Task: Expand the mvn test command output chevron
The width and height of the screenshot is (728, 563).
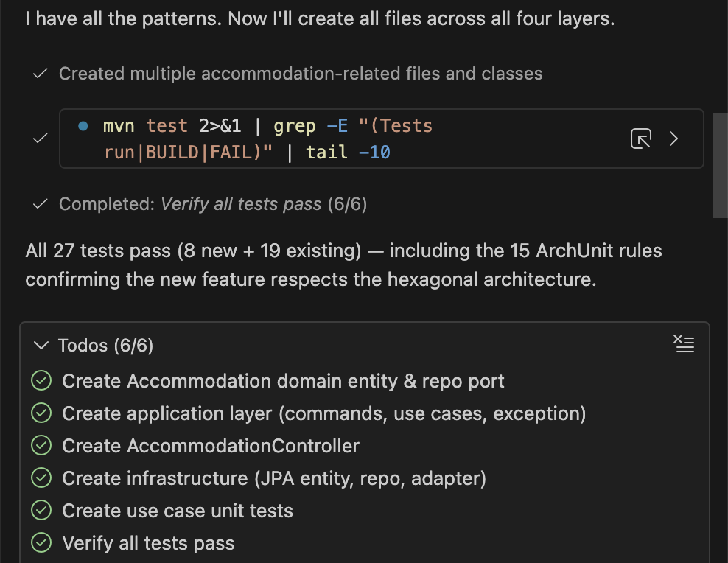Action: point(673,139)
